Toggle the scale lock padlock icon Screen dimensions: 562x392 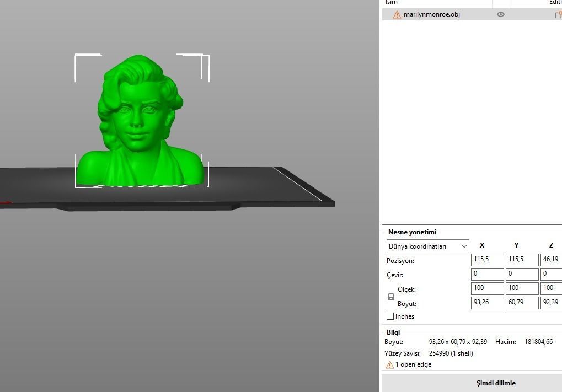click(x=391, y=297)
